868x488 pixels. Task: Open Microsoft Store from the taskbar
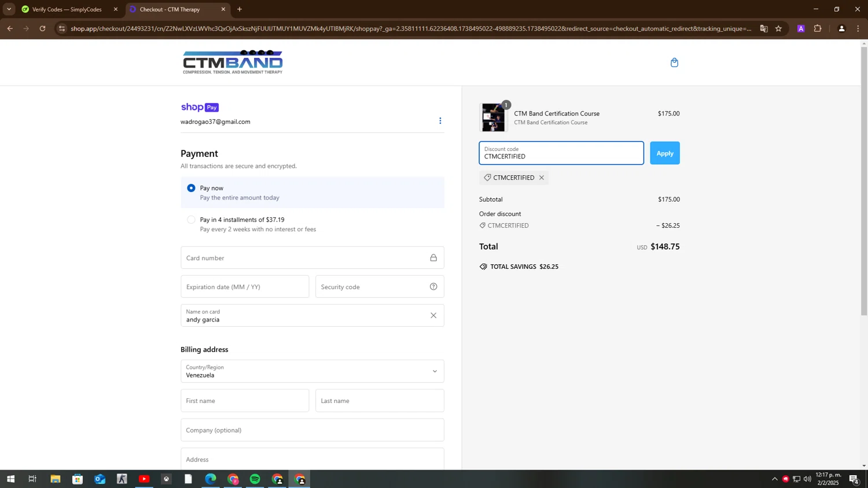click(78, 479)
